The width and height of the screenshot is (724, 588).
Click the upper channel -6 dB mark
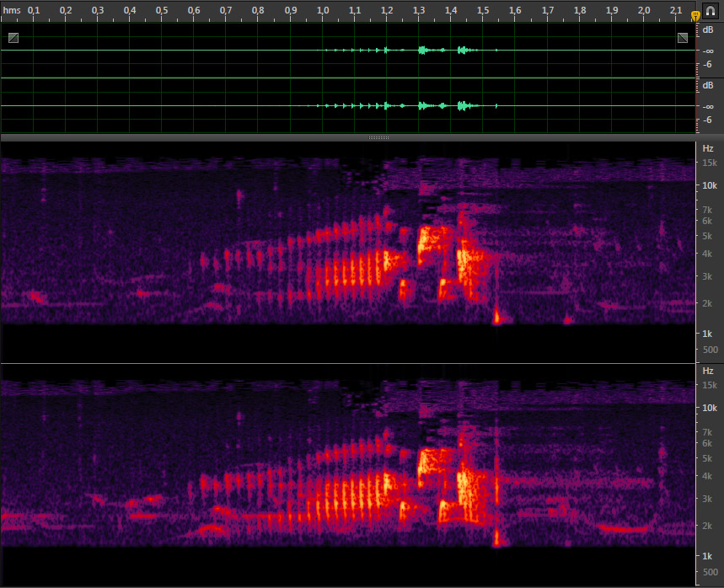click(707, 64)
